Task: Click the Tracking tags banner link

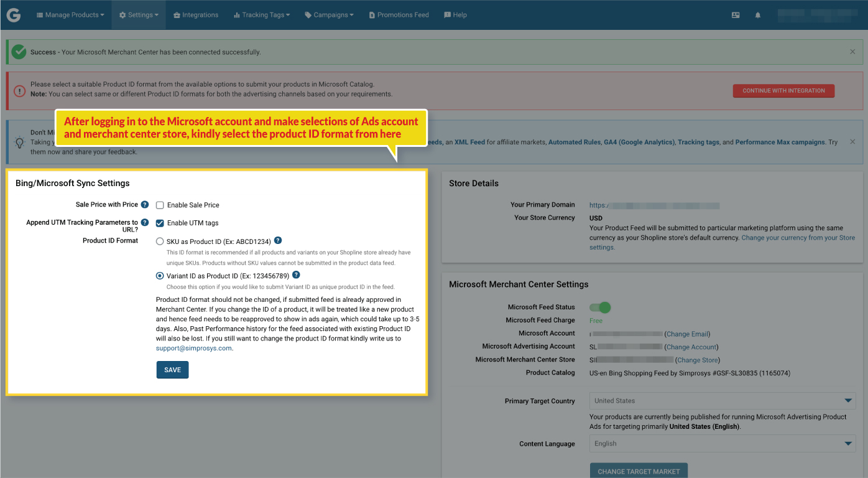Action: click(698, 143)
